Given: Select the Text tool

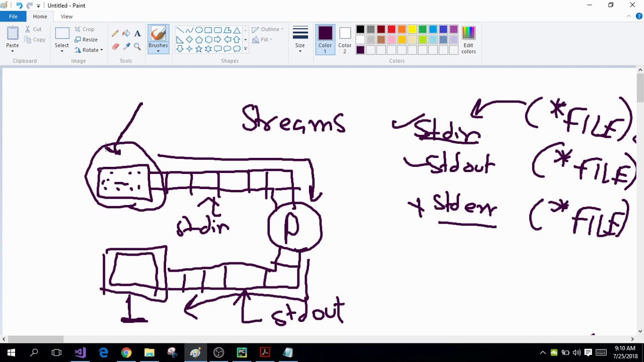Looking at the screenshot, I should 137,34.
